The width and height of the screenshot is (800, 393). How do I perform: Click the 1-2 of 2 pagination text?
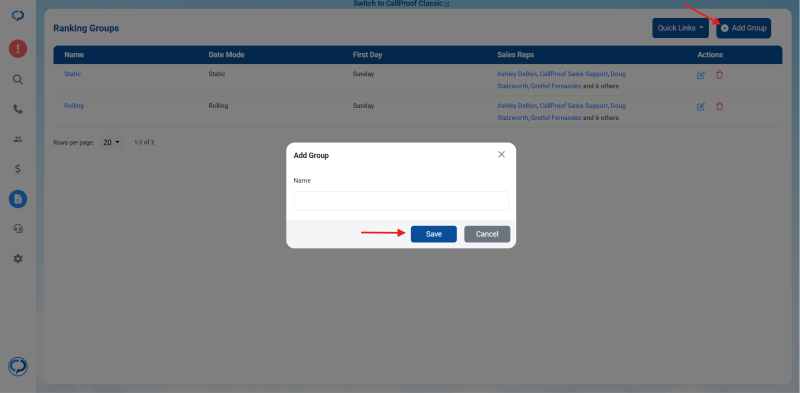click(x=144, y=142)
